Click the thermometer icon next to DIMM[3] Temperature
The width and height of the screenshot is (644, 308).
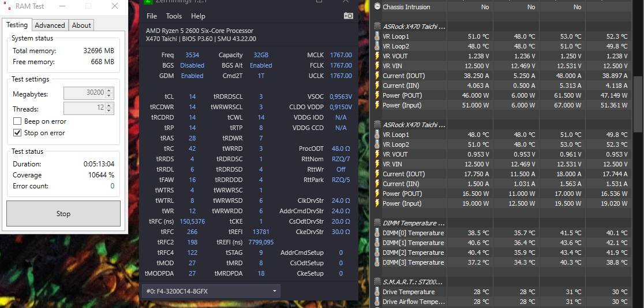click(377, 262)
